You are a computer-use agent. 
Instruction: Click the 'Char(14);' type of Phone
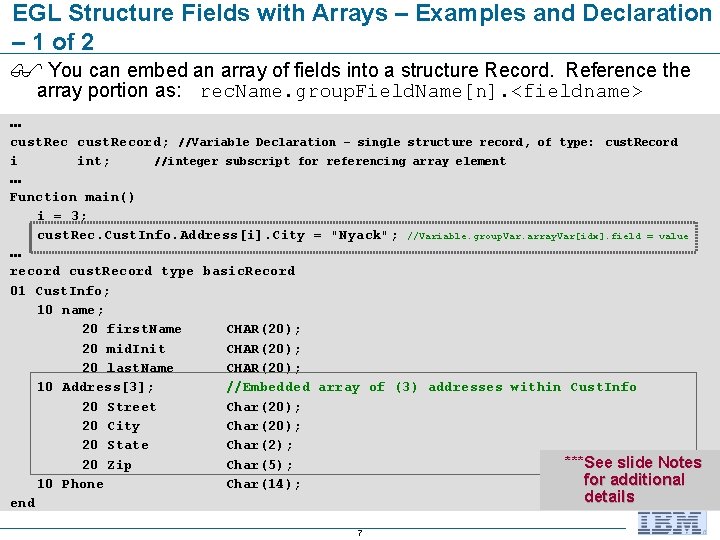[264, 484]
